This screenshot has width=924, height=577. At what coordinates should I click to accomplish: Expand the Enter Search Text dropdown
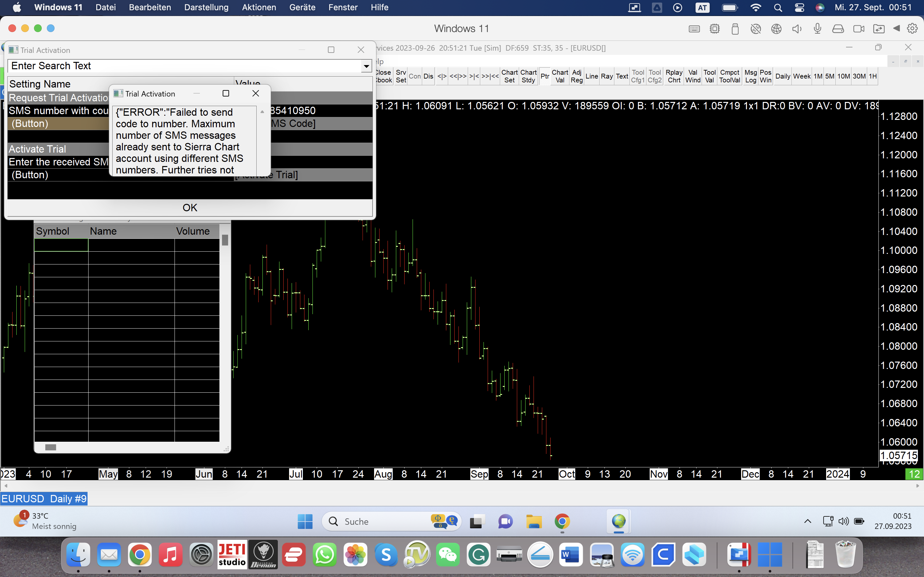[x=366, y=66]
